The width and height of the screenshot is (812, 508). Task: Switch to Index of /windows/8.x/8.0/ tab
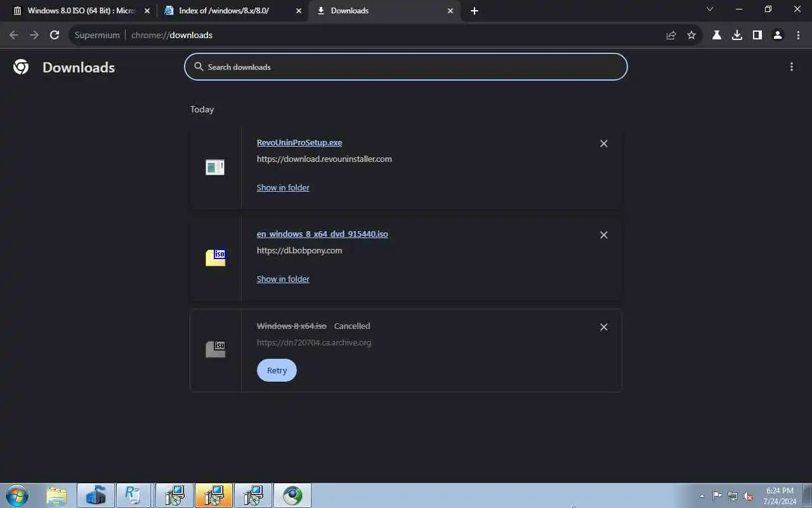232,11
